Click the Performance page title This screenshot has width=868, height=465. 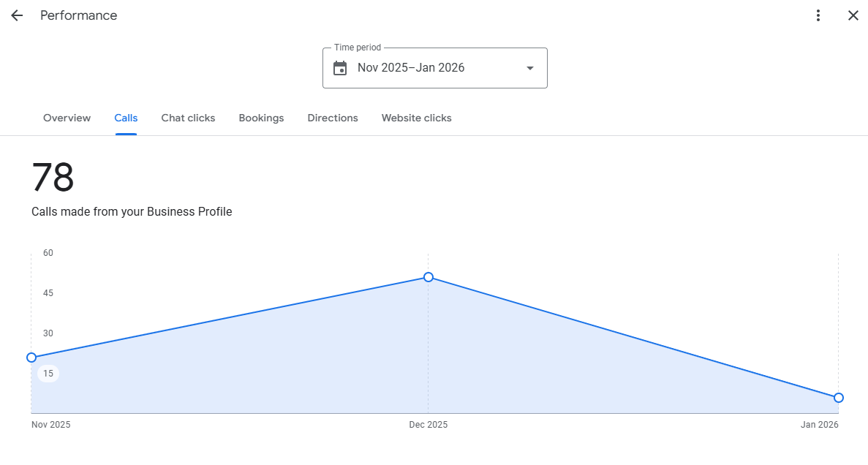78,15
